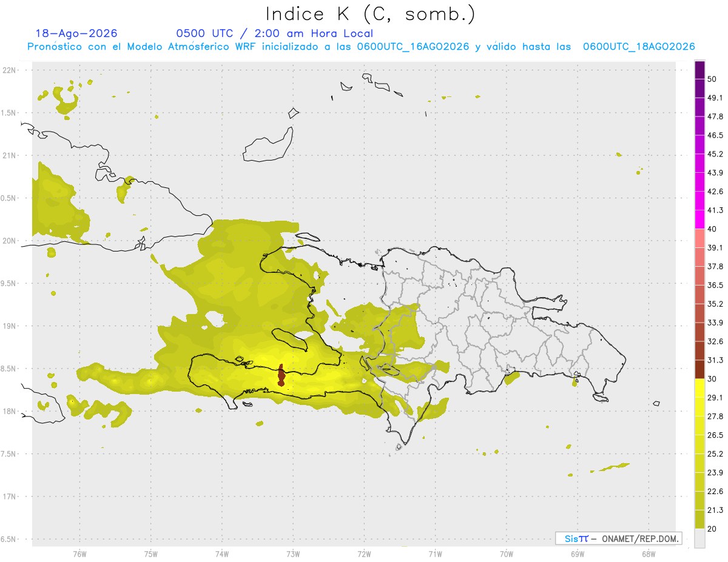The image size is (728, 562).
Task: Click the "41.3" color scale value
Action: pyautogui.click(x=715, y=210)
